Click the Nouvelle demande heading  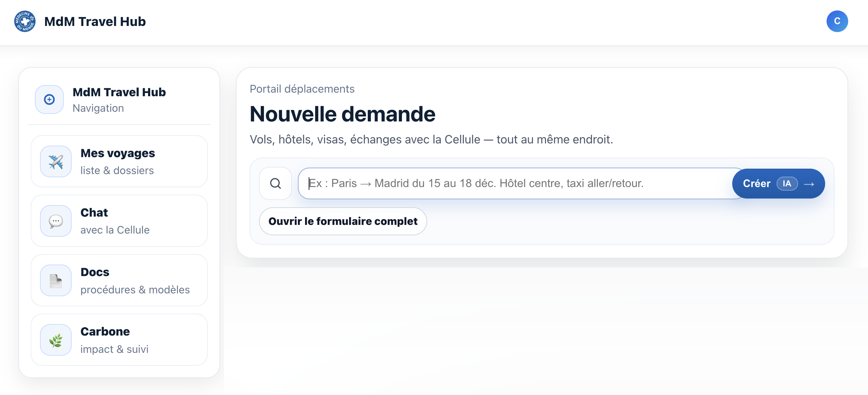point(342,114)
